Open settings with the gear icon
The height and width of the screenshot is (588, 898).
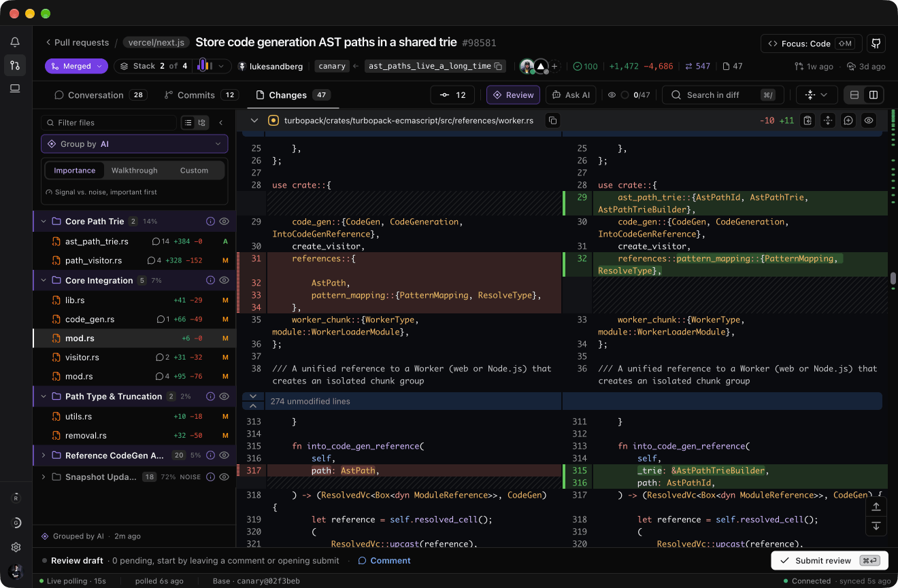(16, 547)
